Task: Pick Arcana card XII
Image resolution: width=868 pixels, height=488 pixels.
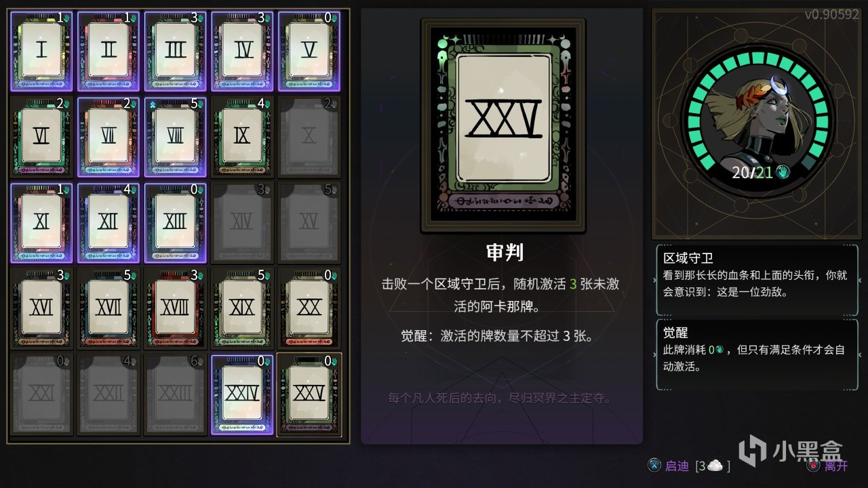Action: point(109,222)
